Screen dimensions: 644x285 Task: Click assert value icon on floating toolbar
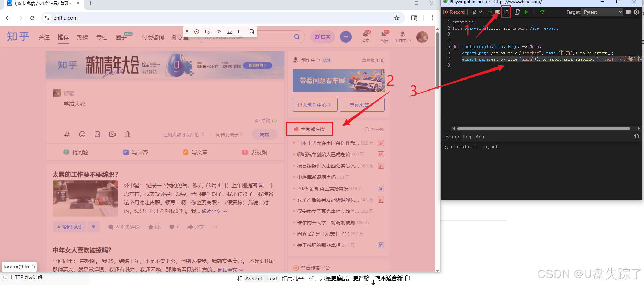pos(241,32)
